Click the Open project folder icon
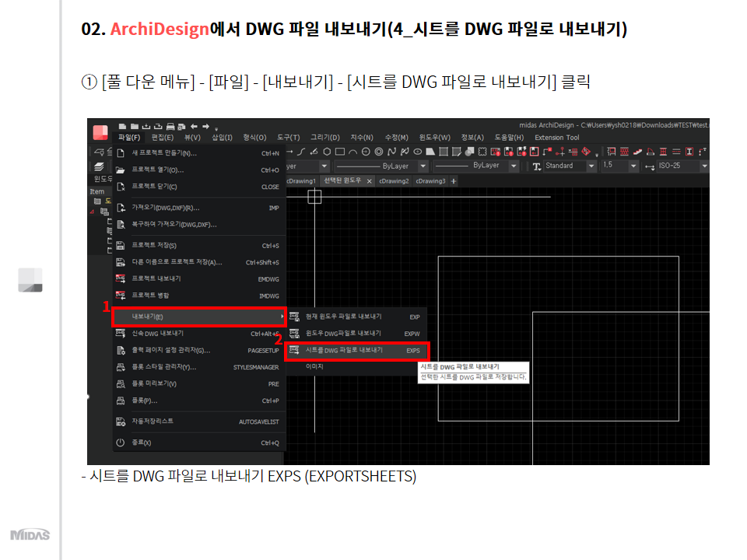This screenshot has height=560, width=747. [x=121, y=170]
